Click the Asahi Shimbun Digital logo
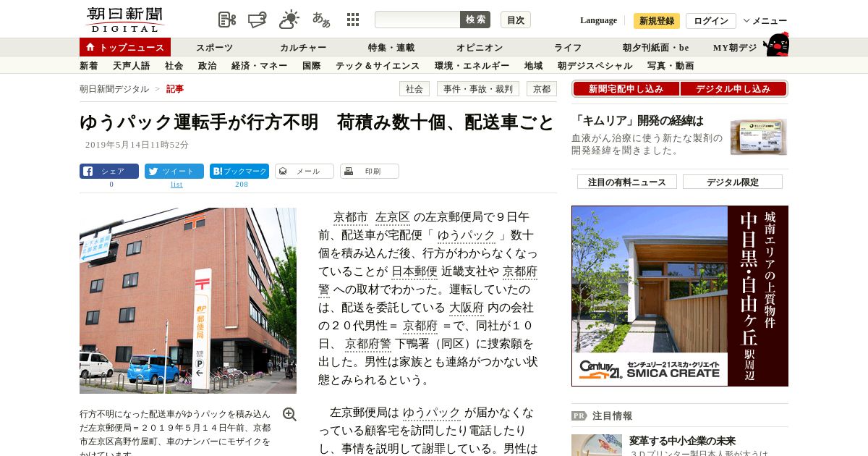Screen dimensions: 868x456 tap(124, 20)
